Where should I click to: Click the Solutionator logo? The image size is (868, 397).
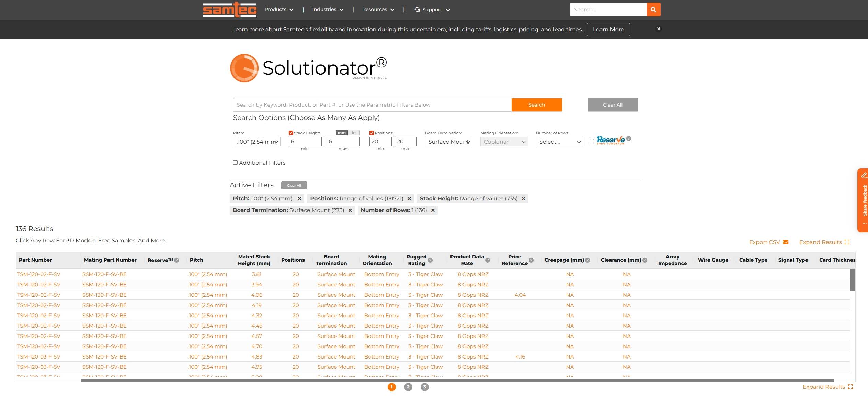click(x=308, y=68)
